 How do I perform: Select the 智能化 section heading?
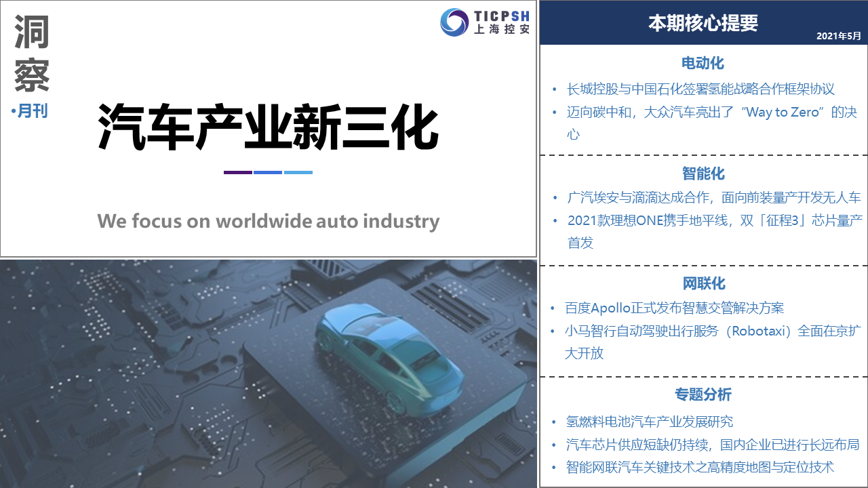click(703, 174)
